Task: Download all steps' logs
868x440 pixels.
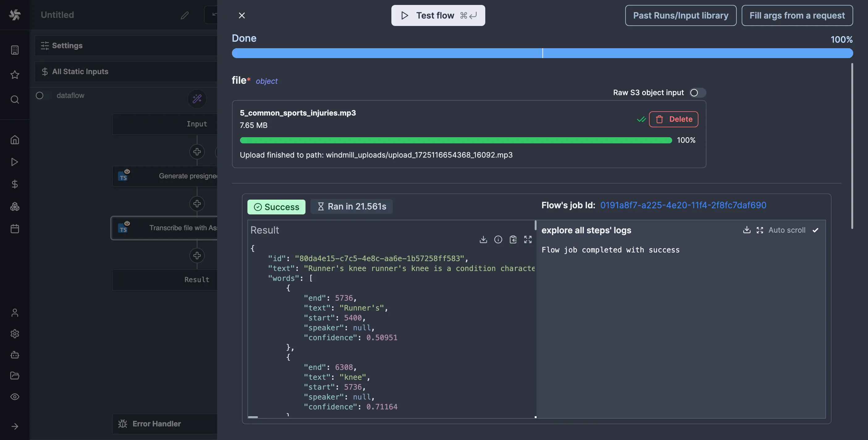Action: pos(747,230)
